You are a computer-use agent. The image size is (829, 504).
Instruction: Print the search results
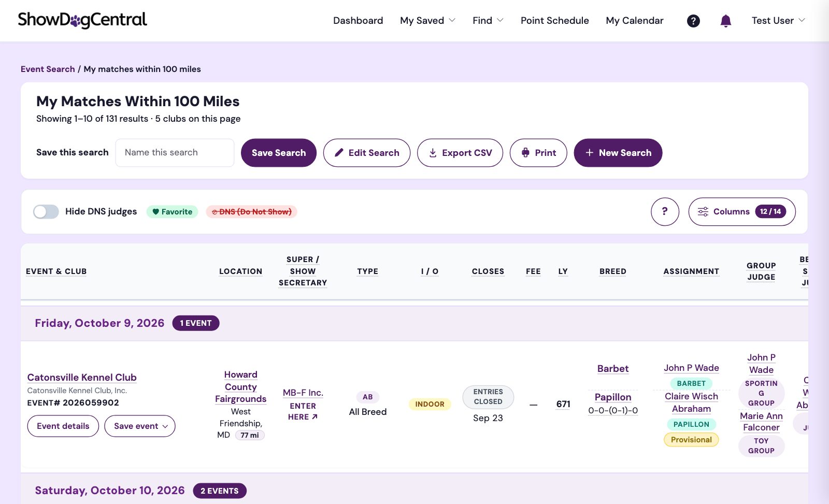pyautogui.click(x=538, y=153)
